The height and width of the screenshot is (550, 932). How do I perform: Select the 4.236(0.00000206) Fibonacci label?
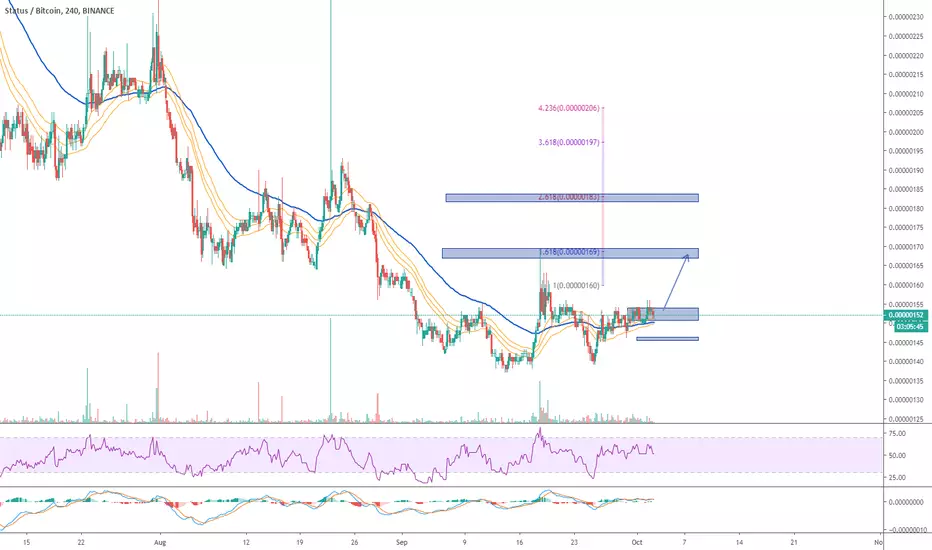click(x=568, y=108)
